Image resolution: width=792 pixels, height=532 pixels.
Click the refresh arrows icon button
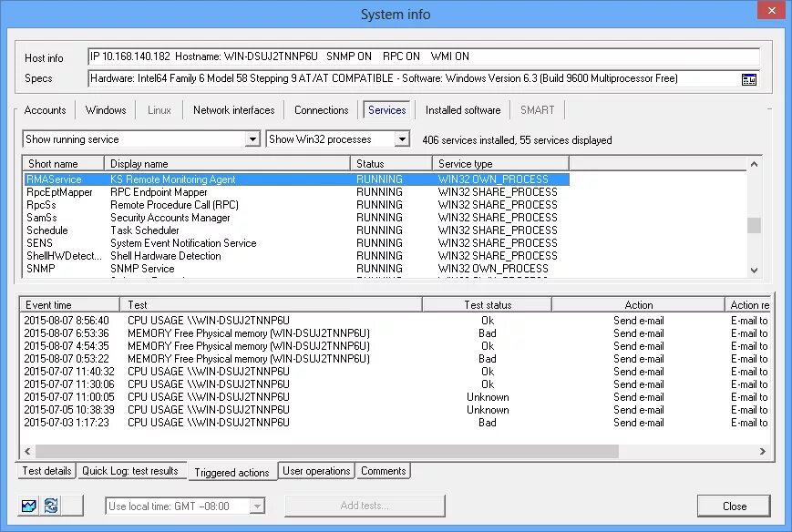[51, 506]
